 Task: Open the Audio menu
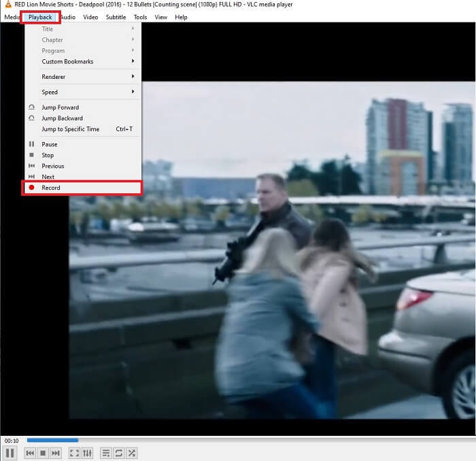coord(68,17)
